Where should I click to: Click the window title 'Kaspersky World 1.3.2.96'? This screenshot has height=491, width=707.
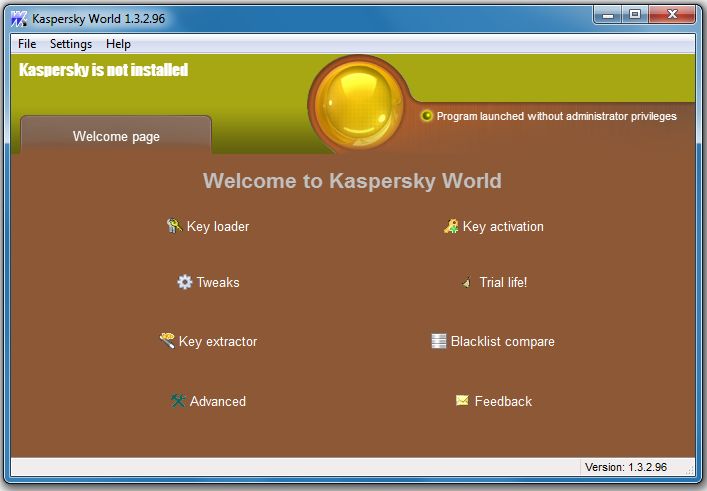coord(98,18)
